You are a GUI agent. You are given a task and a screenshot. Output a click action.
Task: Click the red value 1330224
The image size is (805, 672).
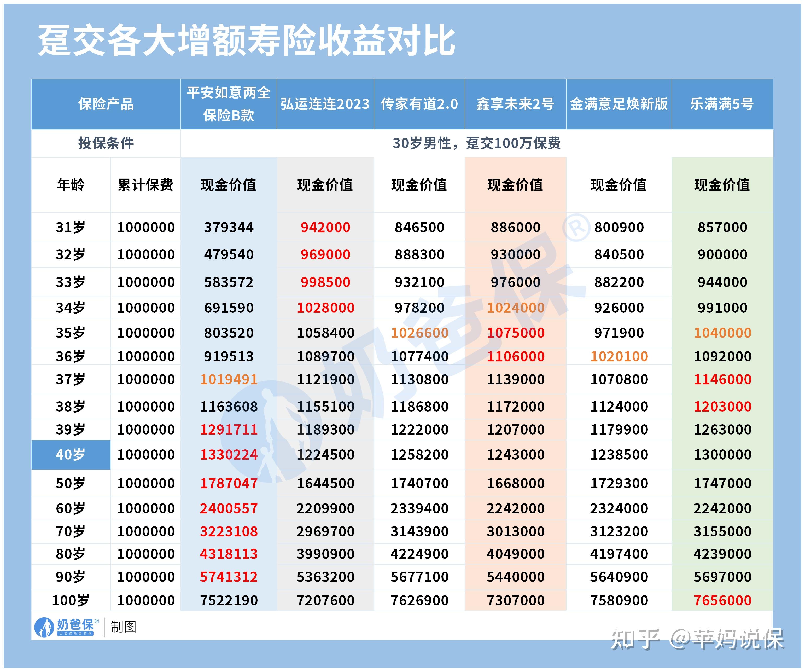click(x=229, y=455)
